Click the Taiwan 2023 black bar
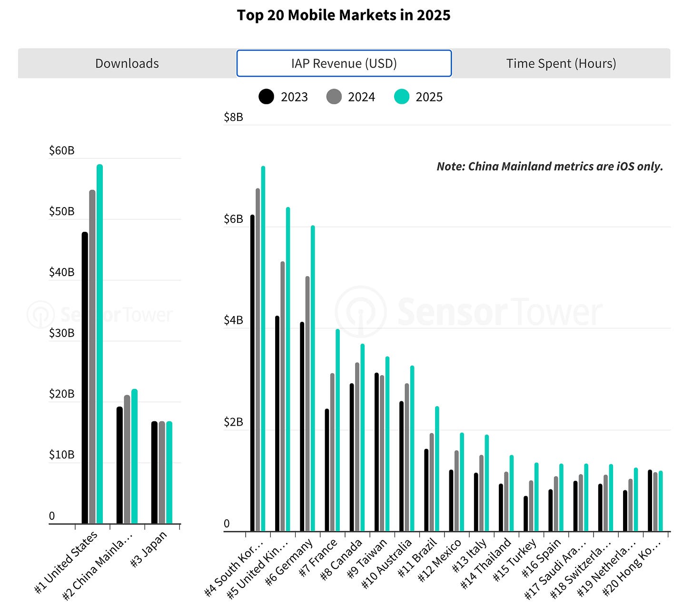The width and height of the screenshot is (693, 616). [x=376, y=452]
